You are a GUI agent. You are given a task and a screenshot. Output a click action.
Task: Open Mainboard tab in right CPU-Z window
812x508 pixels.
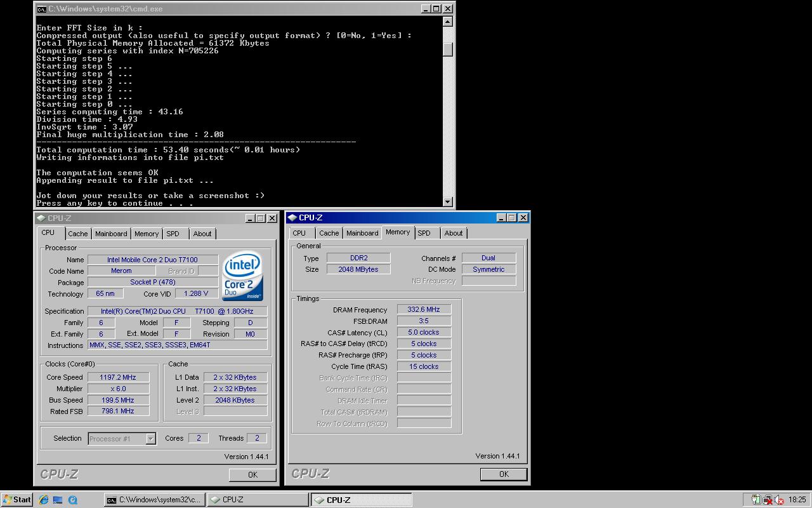pyautogui.click(x=362, y=233)
